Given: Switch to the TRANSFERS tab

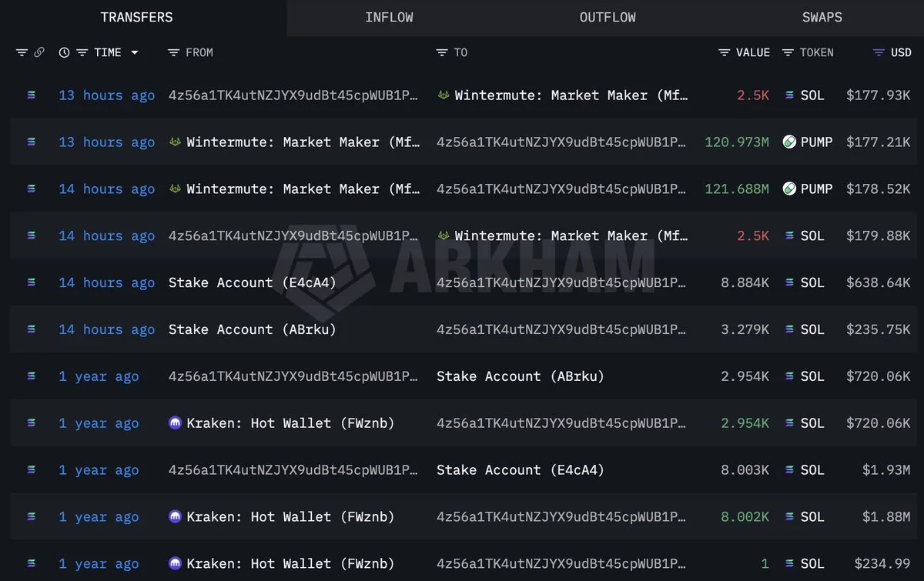Looking at the screenshot, I should [137, 17].
